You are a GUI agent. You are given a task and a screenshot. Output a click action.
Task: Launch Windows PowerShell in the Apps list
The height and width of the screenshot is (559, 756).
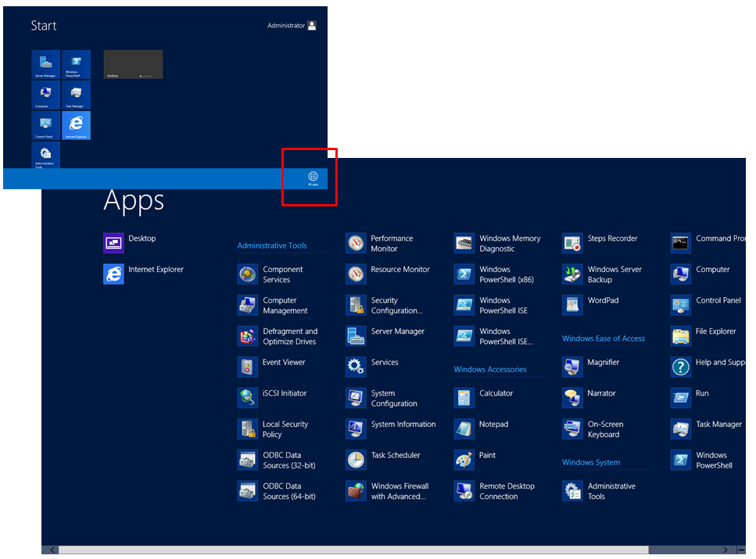(x=702, y=460)
